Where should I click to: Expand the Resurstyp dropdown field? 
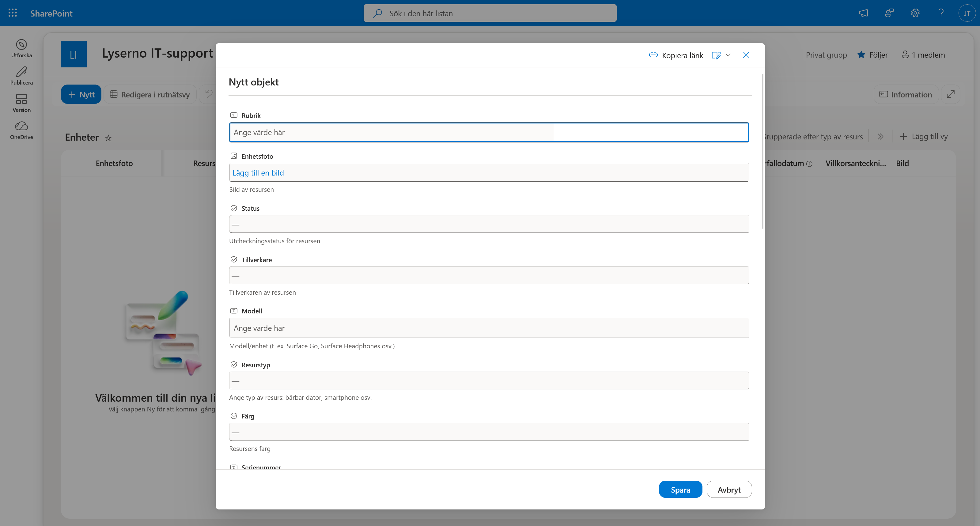click(489, 380)
